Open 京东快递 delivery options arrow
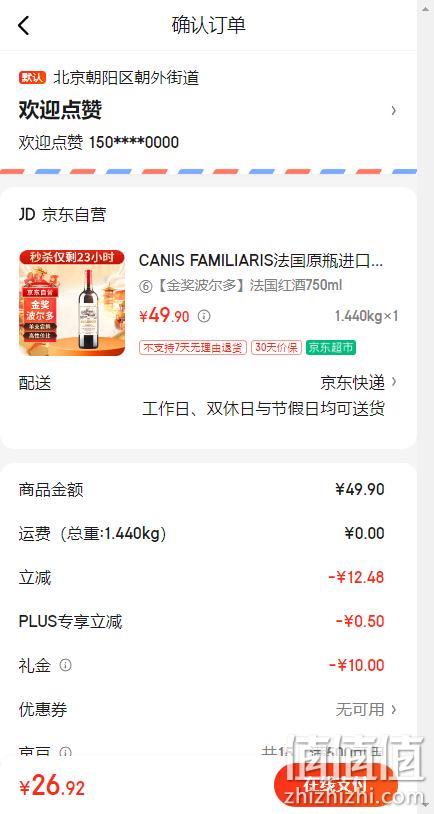The width and height of the screenshot is (434, 814). (x=394, y=382)
